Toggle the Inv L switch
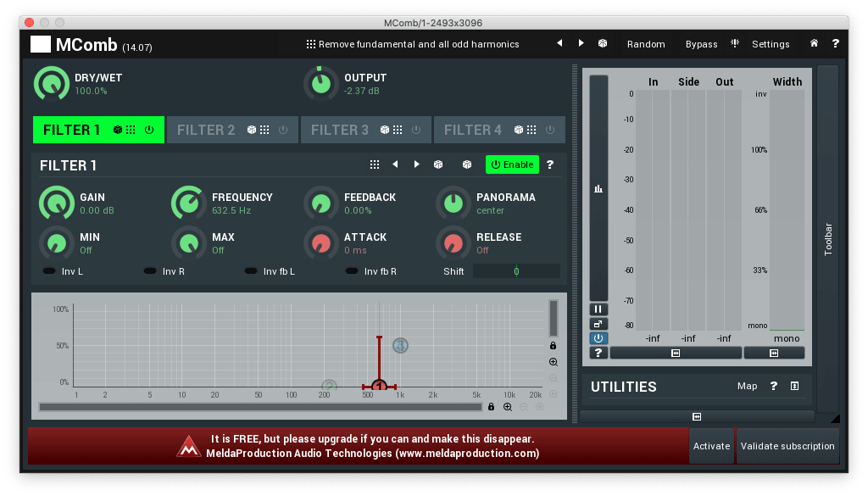The width and height of the screenshot is (868, 496). click(x=49, y=271)
